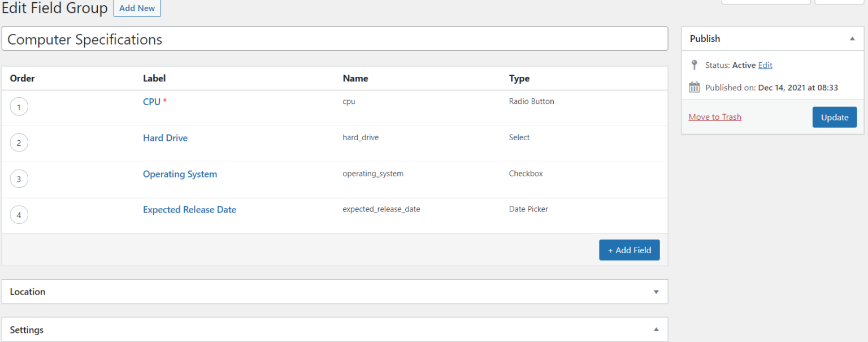Click the published date calendar icon
The width and height of the screenshot is (868, 342).
coord(695,88)
